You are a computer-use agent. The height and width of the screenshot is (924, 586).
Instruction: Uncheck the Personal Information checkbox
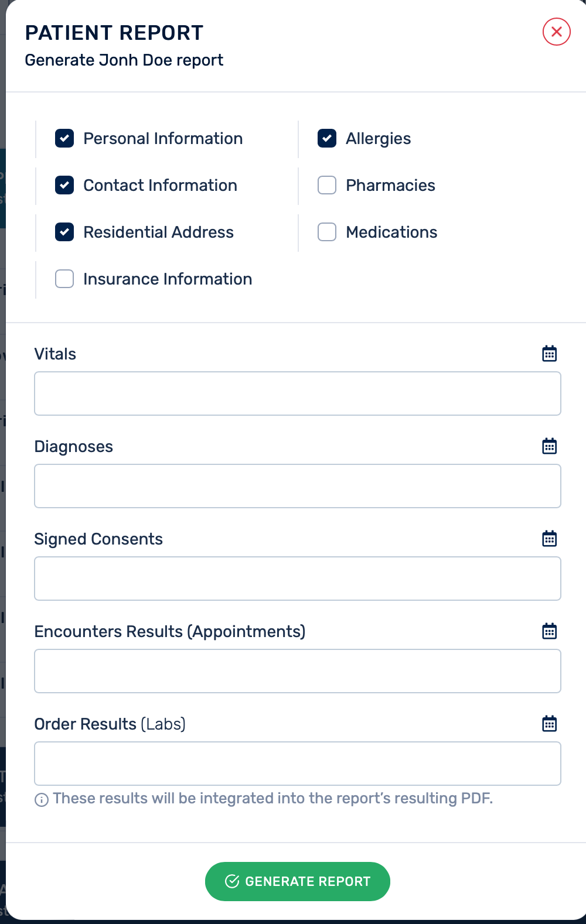point(64,139)
